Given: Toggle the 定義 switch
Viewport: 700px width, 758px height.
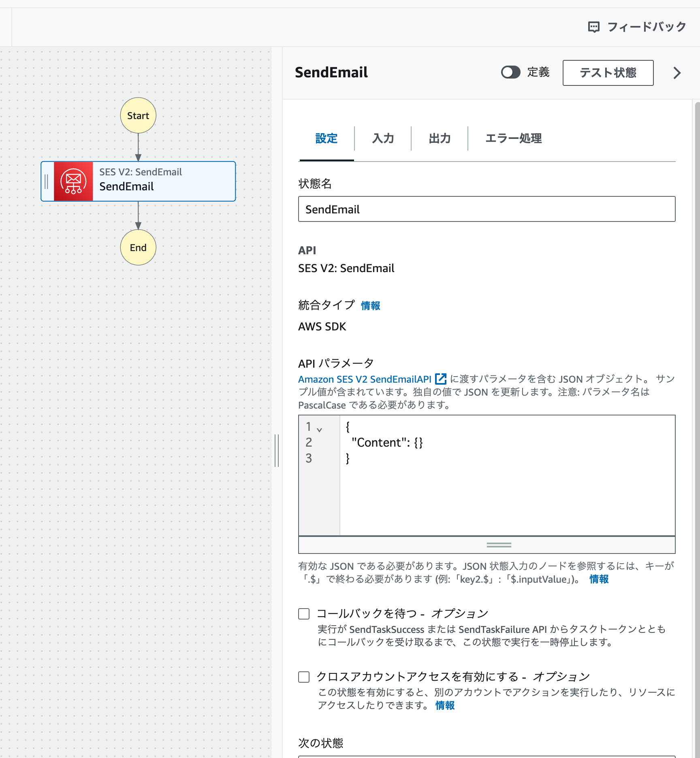Looking at the screenshot, I should [x=511, y=72].
